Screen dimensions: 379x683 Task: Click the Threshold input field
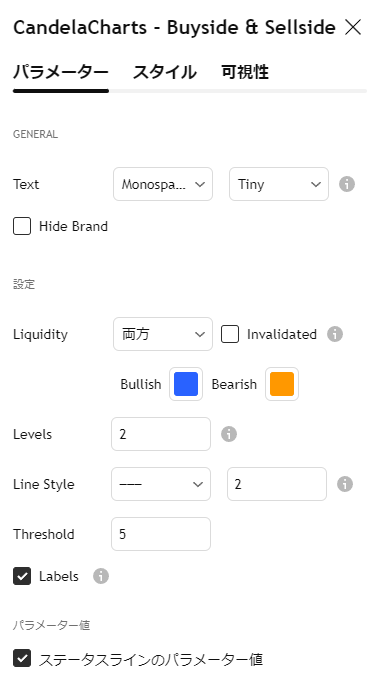tap(161, 534)
